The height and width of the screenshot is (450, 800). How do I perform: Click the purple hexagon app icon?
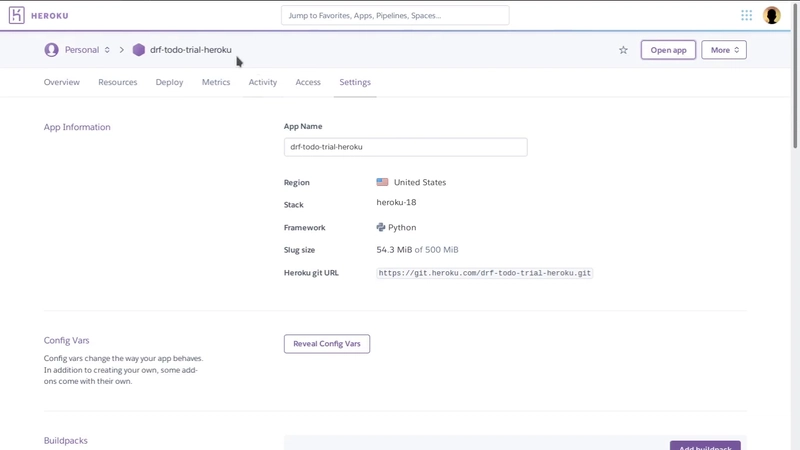pos(138,50)
